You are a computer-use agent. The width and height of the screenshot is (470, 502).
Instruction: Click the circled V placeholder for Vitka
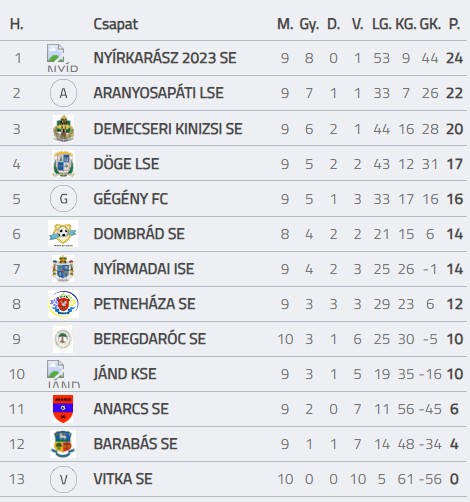(63, 479)
